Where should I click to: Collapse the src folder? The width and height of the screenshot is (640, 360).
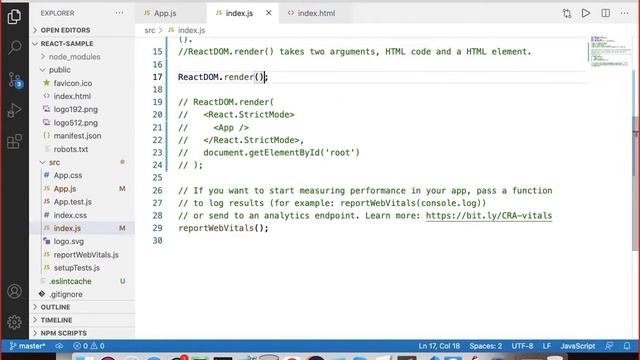pos(82,162)
